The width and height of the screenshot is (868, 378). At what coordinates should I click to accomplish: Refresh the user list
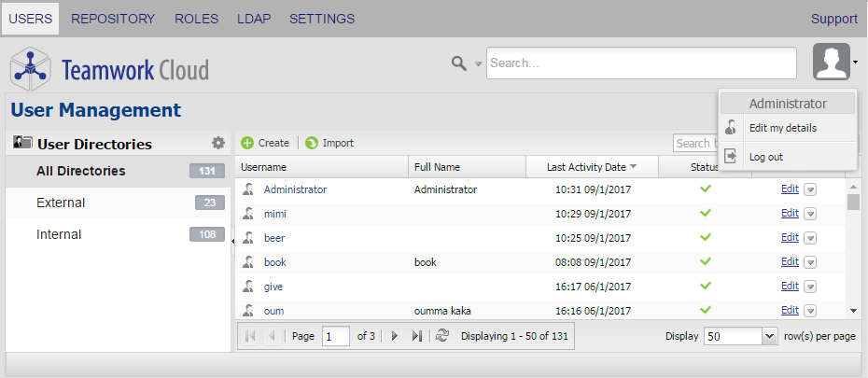click(x=442, y=336)
